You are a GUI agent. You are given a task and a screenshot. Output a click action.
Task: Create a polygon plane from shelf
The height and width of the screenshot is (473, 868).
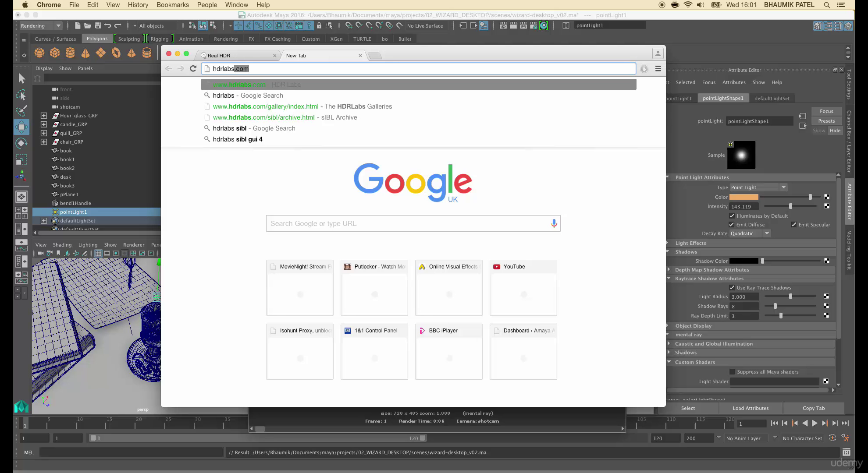tap(101, 53)
